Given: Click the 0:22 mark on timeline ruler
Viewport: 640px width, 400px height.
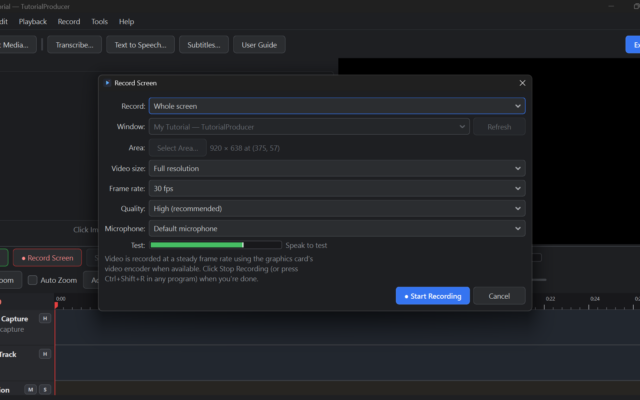Looking at the screenshot, I should (550, 299).
